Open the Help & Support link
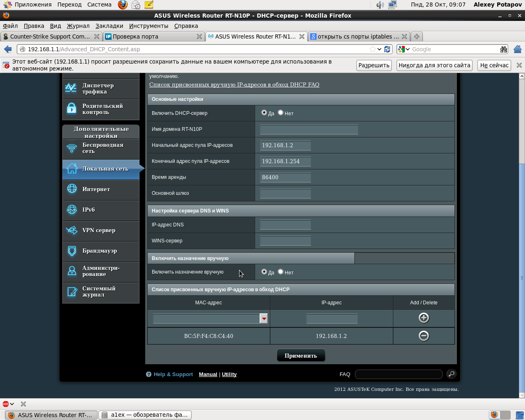525x420 pixels. click(173, 374)
